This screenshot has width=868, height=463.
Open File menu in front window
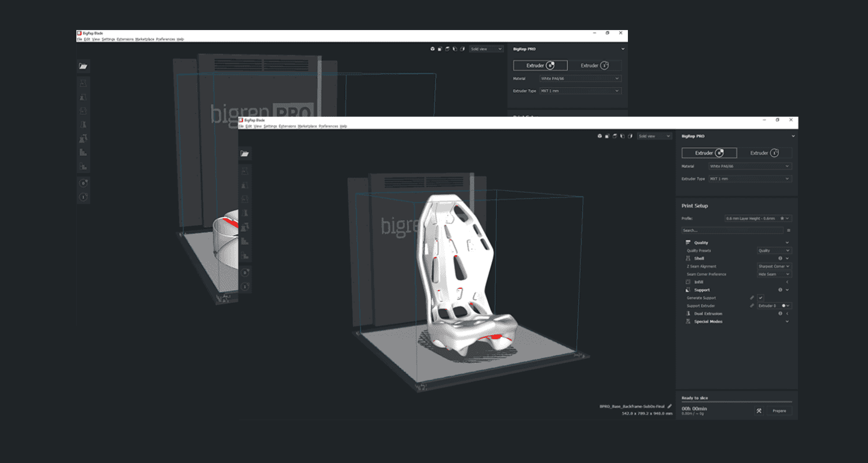[x=241, y=126]
